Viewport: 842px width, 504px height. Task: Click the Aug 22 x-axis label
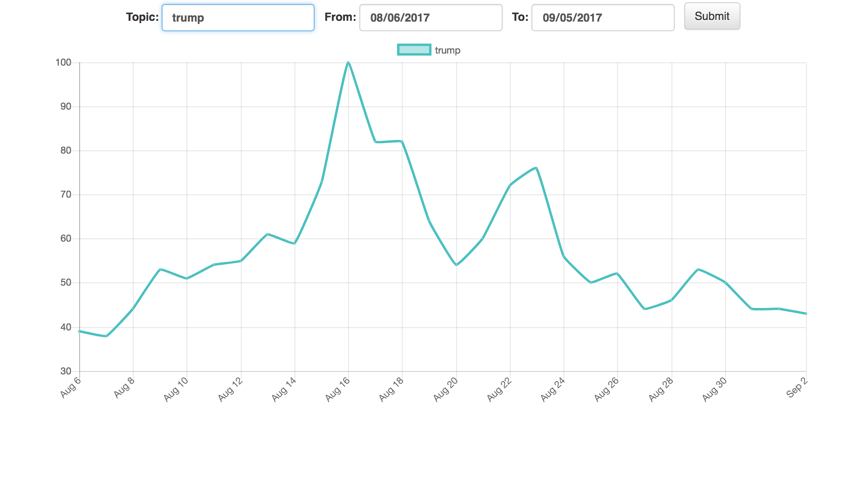point(499,389)
